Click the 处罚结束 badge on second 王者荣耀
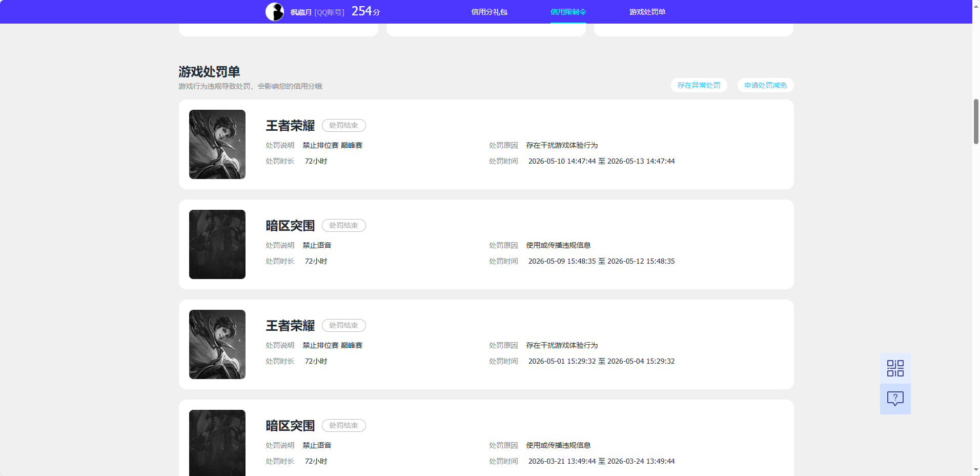The width and height of the screenshot is (980, 476). tap(343, 325)
